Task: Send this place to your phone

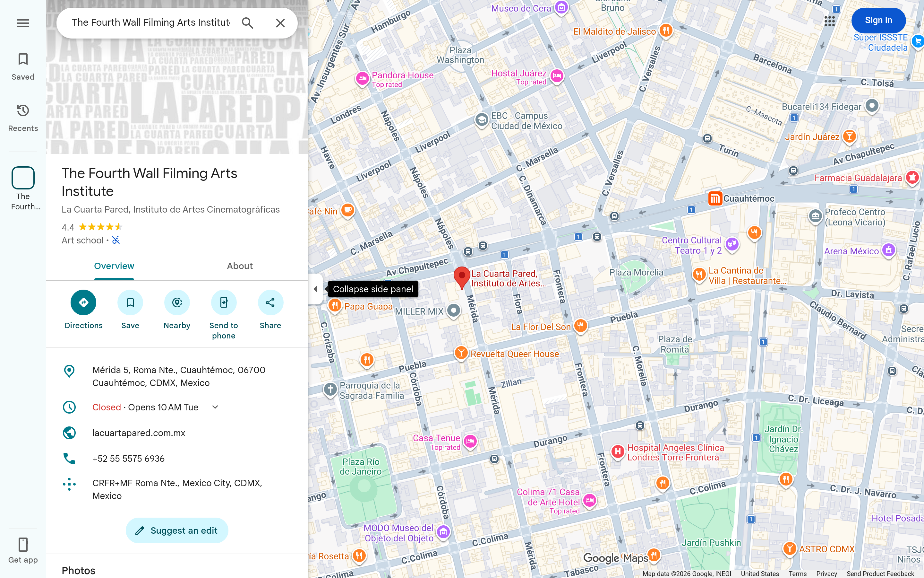Action: click(224, 315)
